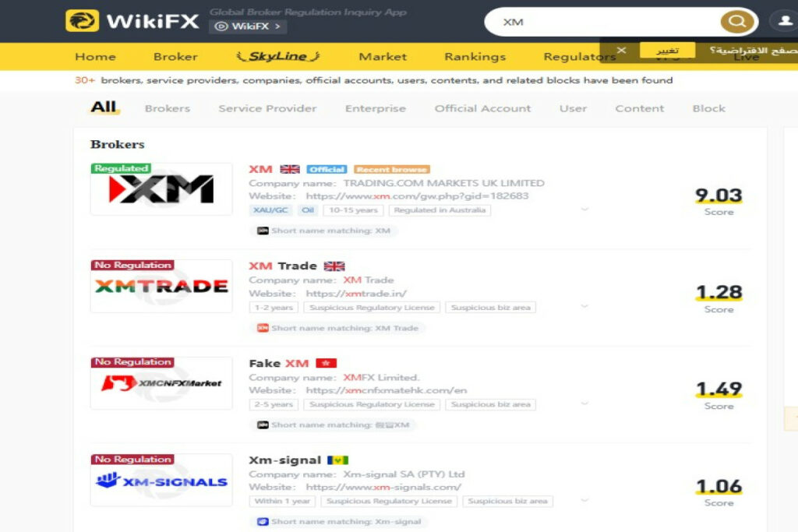Click the xmtrade.in website URL

point(356,294)
